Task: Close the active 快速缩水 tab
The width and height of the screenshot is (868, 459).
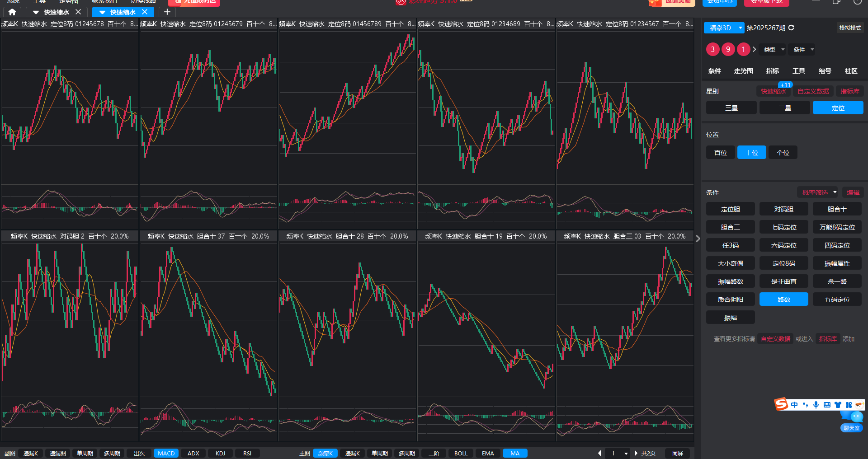Action: (x=145, y=12)
